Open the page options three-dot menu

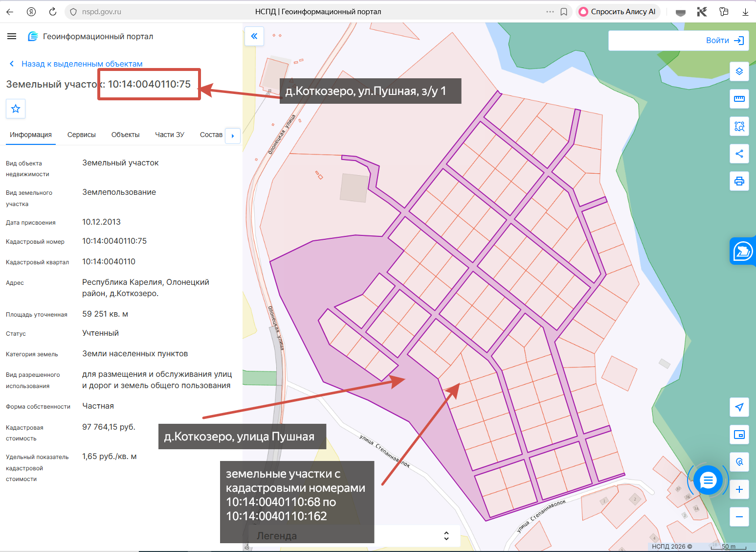pos(550,12)
